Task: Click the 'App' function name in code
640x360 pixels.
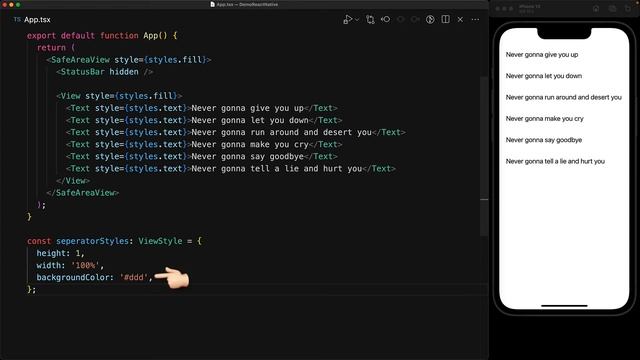Action: [x=151, y=36]
